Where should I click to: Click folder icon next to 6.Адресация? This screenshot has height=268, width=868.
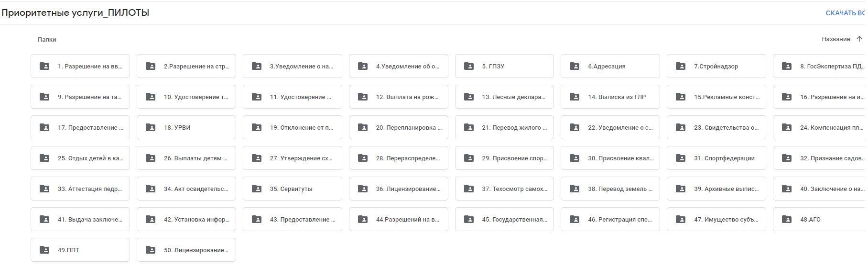[x=575, y=67]
